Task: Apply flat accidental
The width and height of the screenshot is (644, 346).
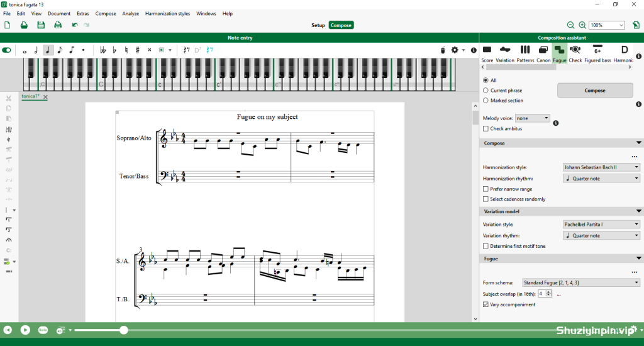Action: pos(114,50)
